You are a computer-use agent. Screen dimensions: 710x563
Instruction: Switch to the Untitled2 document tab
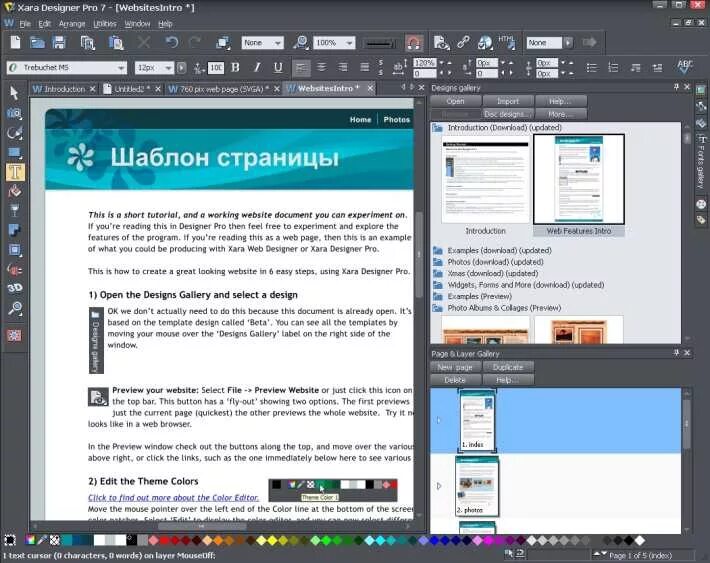pos(129,89)
